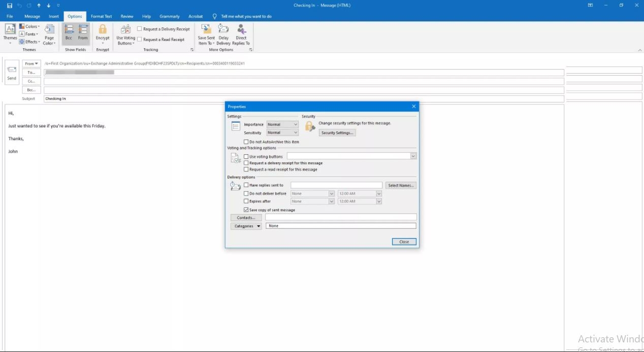Check Do not deliver before

point(246,193)
